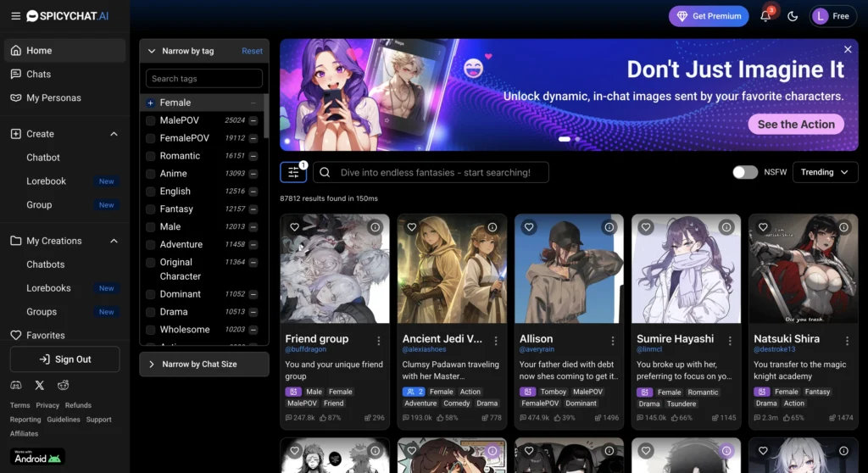Enable the Romantic tag checkbox

150,156
